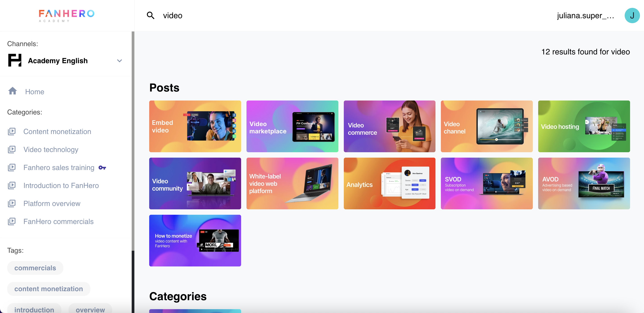Open the White-label video web platform post
Screen dimensions: 644x313
click(292, 183)
